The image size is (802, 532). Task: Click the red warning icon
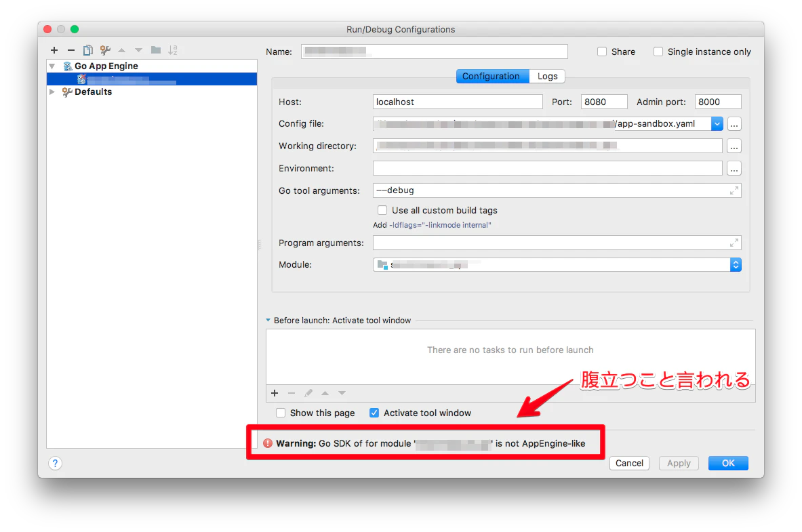pos(268,443)
